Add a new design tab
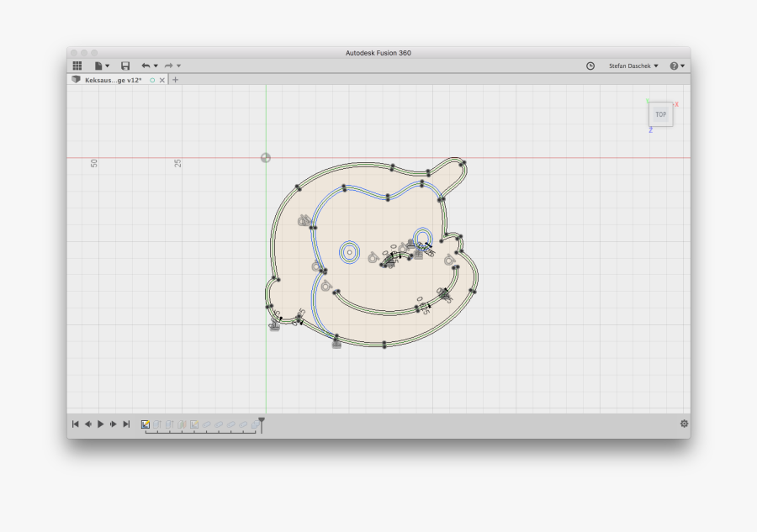The image size is (757, 532). 175,80
